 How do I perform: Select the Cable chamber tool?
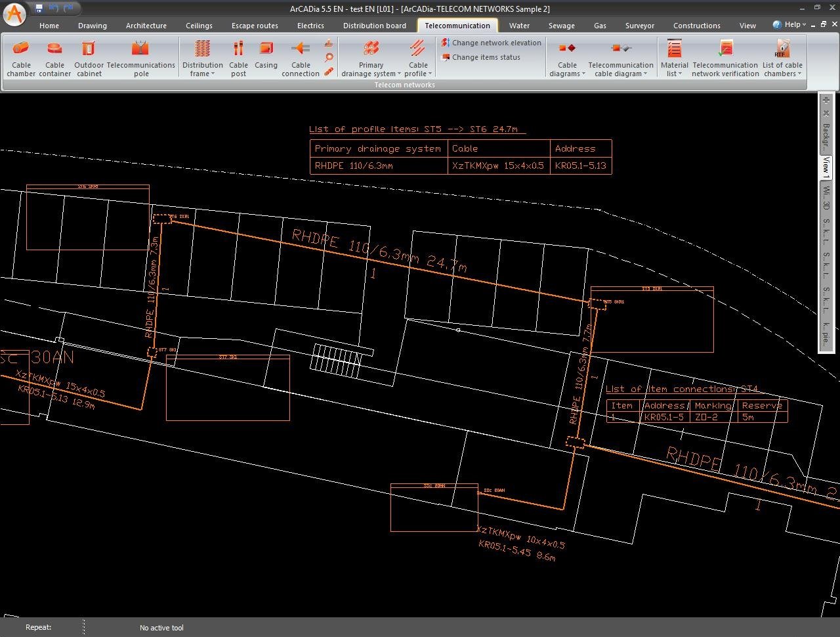[21, 58]
